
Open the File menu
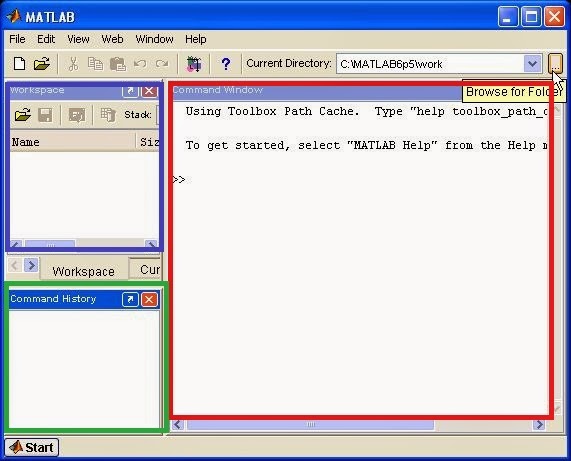tap(17, 39)
